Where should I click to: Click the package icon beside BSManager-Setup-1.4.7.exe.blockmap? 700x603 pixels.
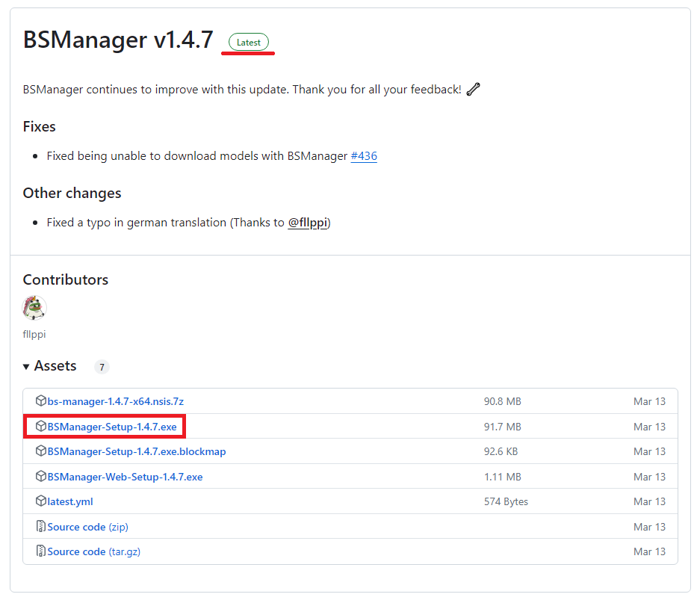[40, 451]
